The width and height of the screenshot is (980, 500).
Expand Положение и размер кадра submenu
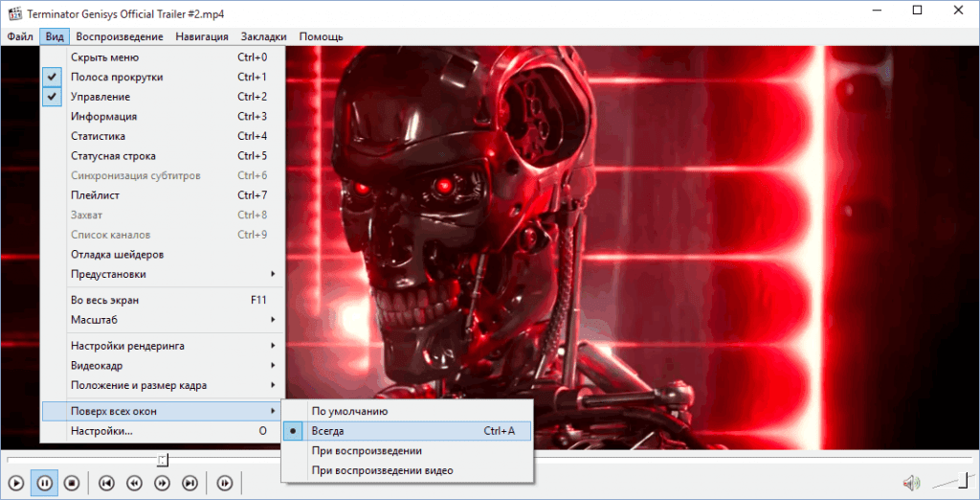click(163, 385)
